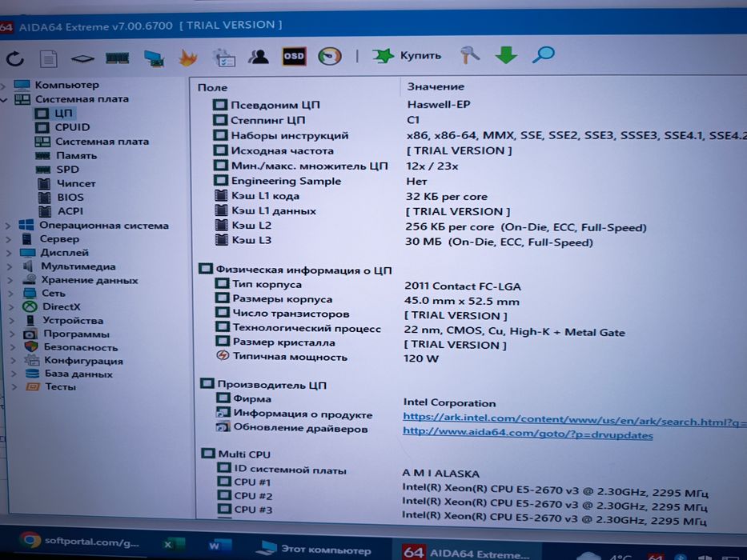Select Системная плата root node
747x560 pixels.
click(82, 99)
